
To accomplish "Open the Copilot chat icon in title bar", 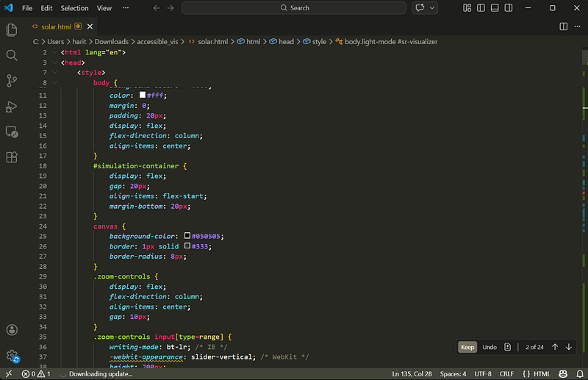I will click(420, 8).
